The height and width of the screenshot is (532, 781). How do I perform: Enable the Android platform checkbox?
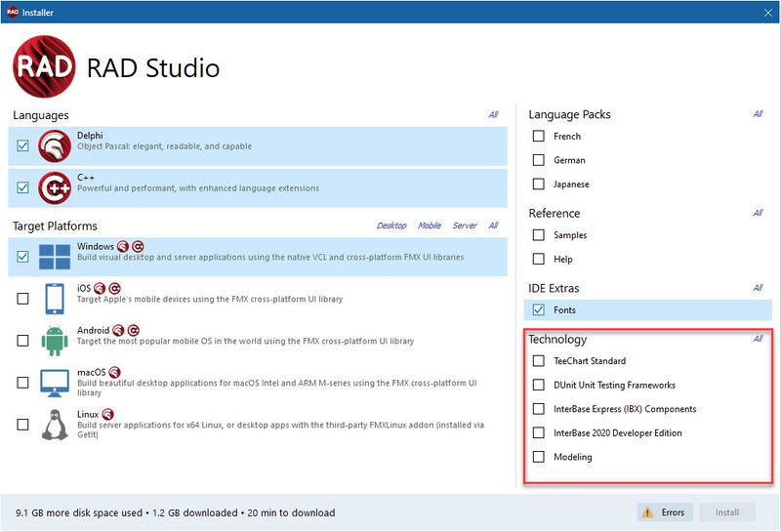(22, 341)
